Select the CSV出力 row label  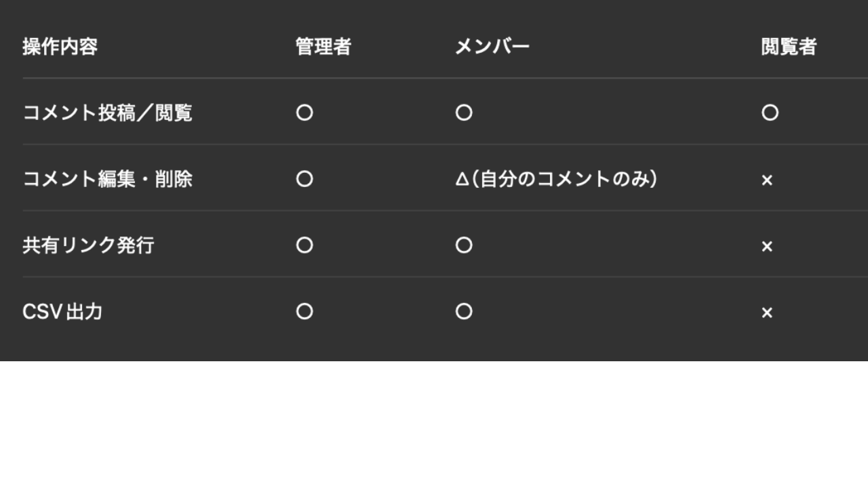tap(62, 312)
